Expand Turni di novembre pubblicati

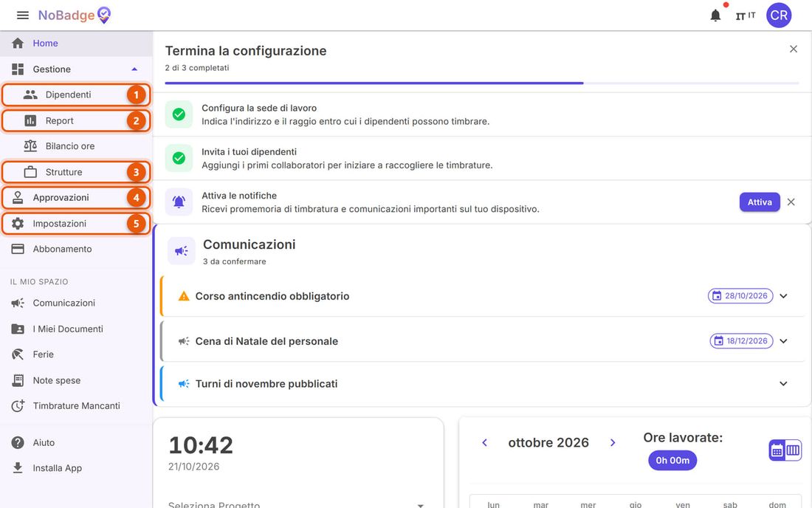tap(783, 384)
